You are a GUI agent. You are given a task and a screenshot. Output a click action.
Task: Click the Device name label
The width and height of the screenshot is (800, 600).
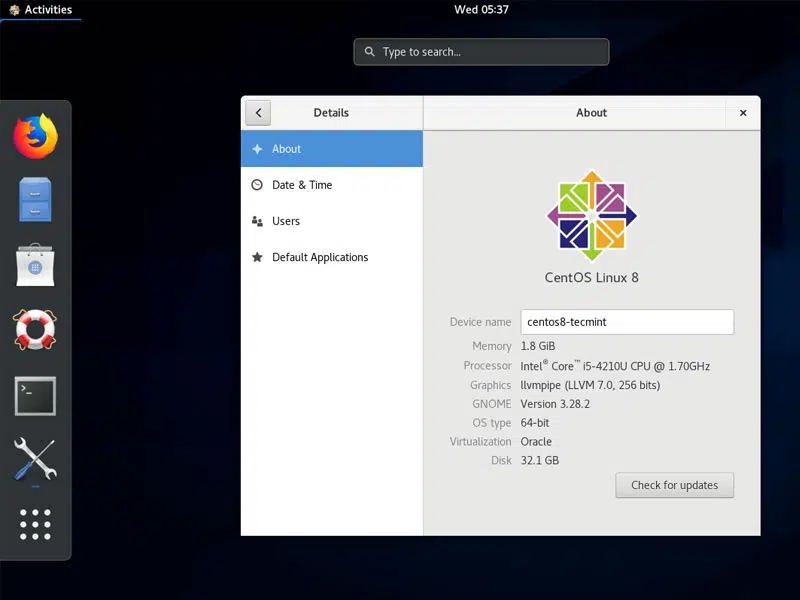click(x=480, y=322)
